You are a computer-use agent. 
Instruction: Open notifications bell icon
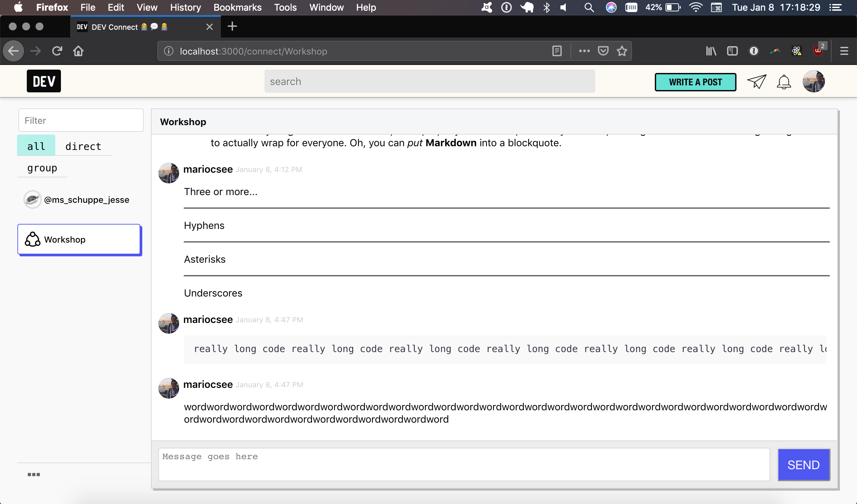coord(784,82)
